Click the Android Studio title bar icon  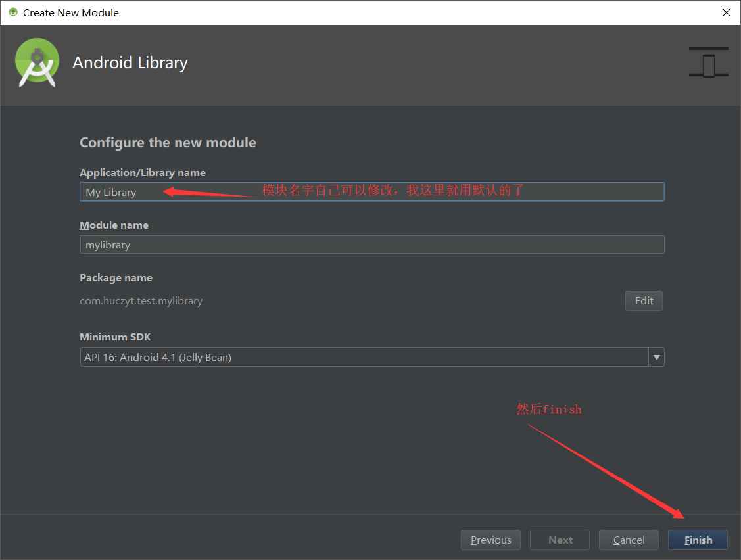13,12
